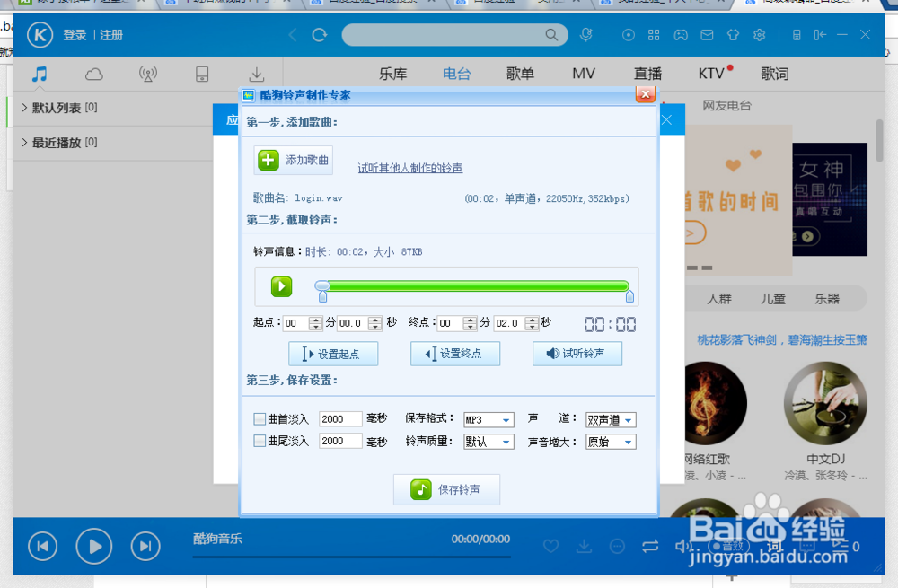This screenshot has width=898, height=588.
Task: Select the 儿童 radio category
Action: [x=772, y=298]
